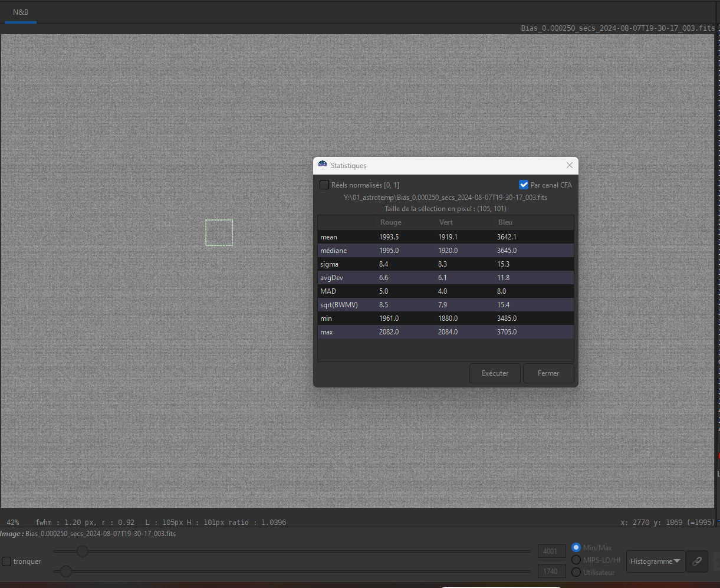Select the min row label
Viewport: 720px width, 588px height.
point(326,318)
